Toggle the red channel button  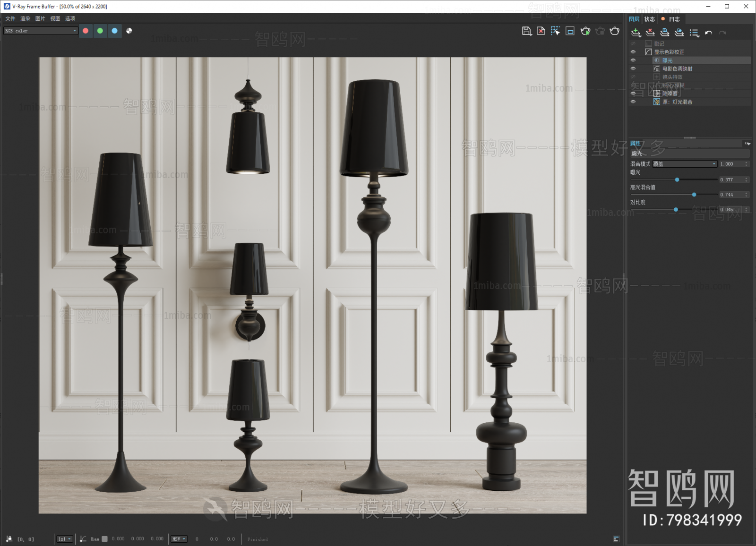click(x=86, y=31)
